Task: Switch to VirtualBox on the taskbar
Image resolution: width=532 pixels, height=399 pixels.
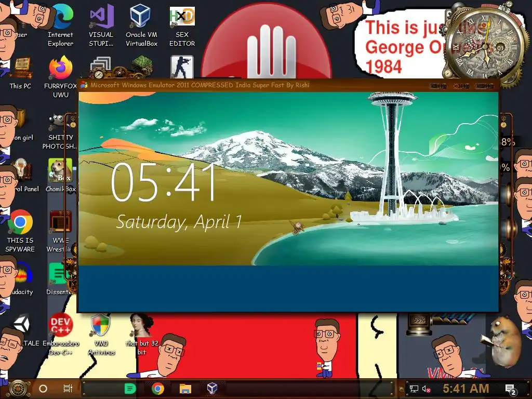Action: (x=212, y=389)
